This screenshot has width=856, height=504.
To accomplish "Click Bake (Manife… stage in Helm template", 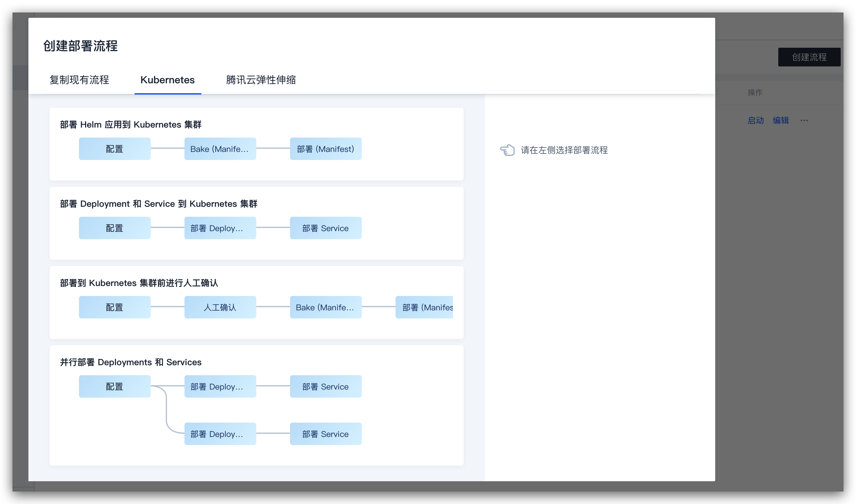I will tap(220, 149).
